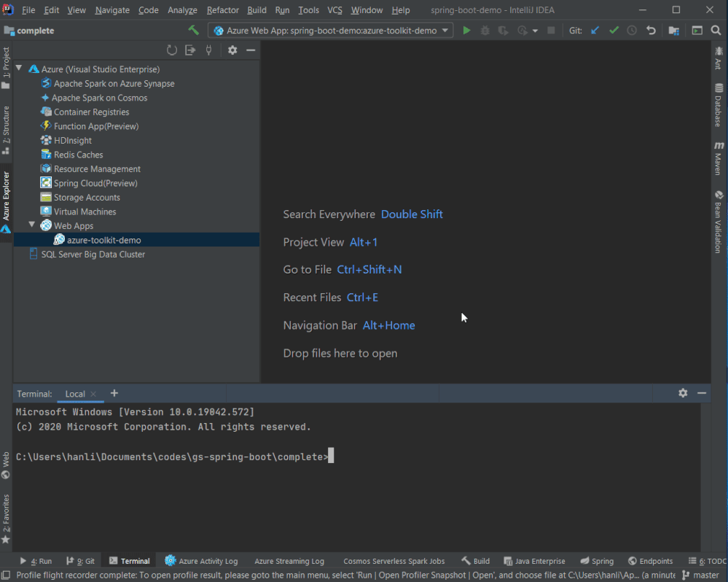728x582 pixels.
Task: Open run configuration dropdown
Action: click(x=445, y=30)
